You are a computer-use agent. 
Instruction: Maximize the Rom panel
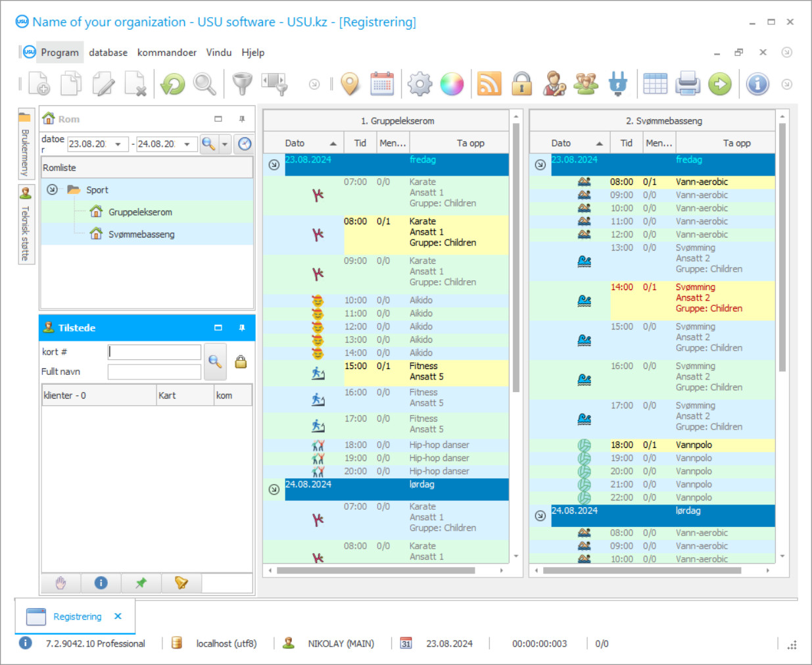click(x=218, y=119)
